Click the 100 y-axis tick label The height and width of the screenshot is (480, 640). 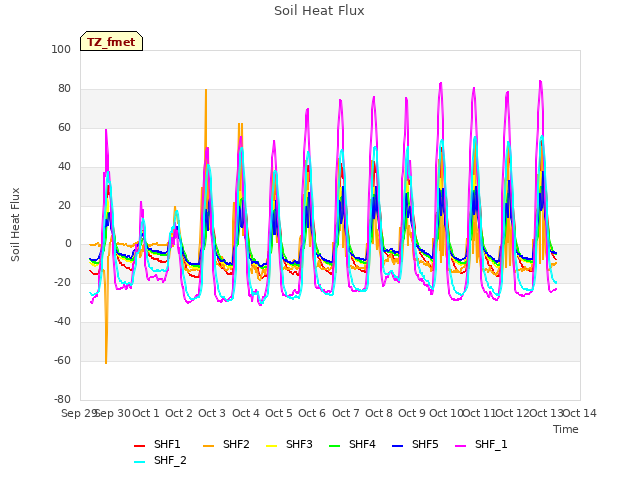point(61,49)
